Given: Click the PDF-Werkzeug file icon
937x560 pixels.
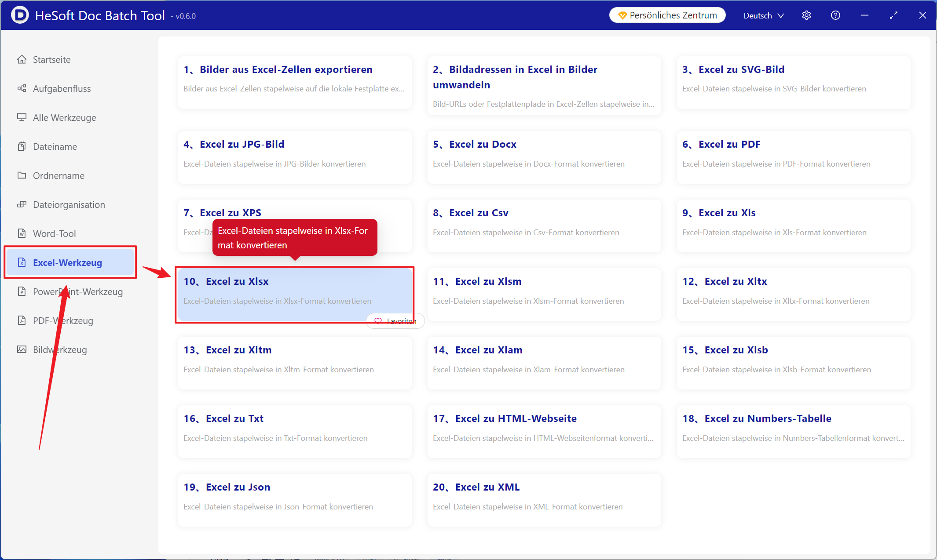Looking at the screenshot, I should pyautogui.click(x=22, y=320).
